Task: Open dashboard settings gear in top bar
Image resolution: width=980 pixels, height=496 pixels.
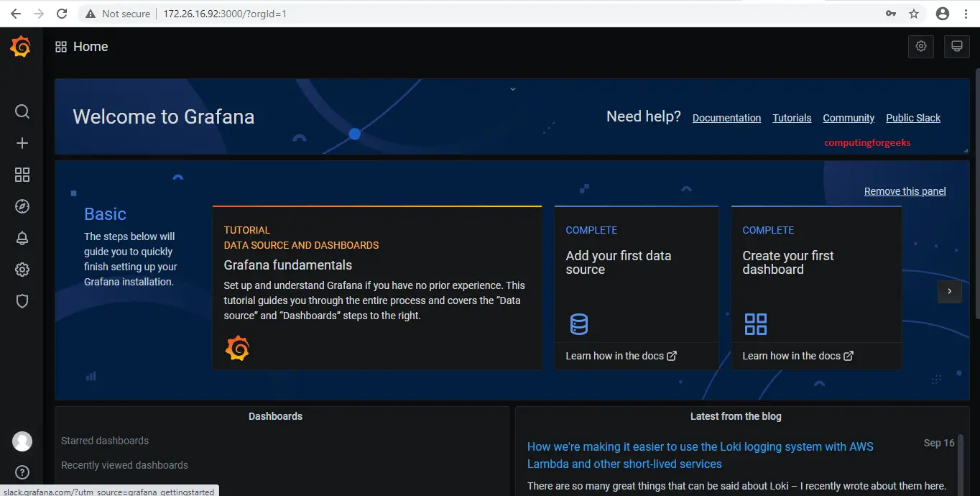Action: coord(920,46)
